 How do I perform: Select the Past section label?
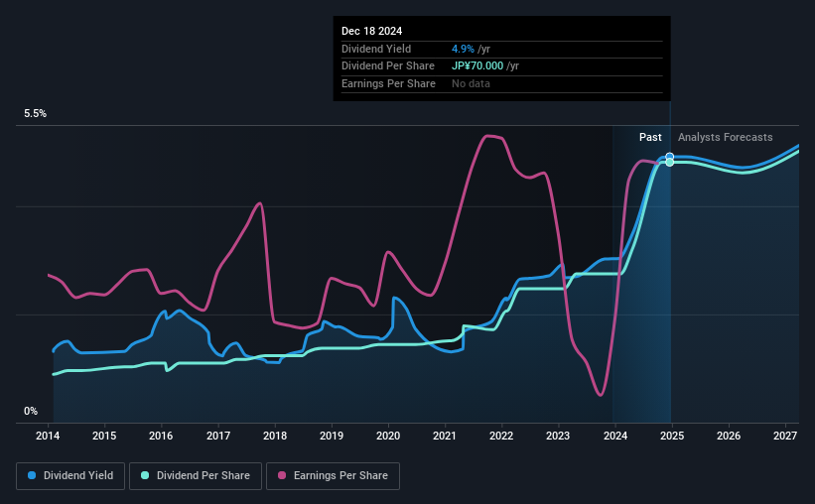(650, 137)
